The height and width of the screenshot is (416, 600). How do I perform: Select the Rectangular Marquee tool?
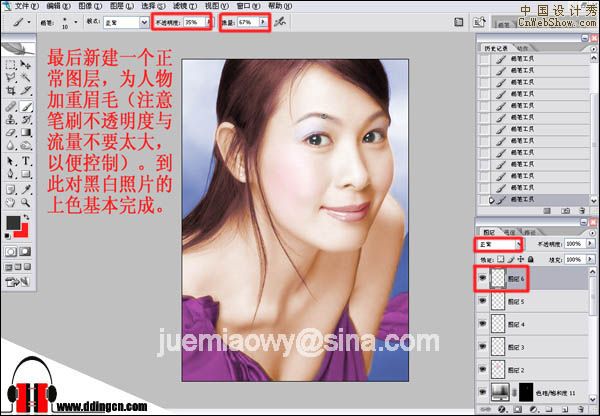[x=11, y=64]
